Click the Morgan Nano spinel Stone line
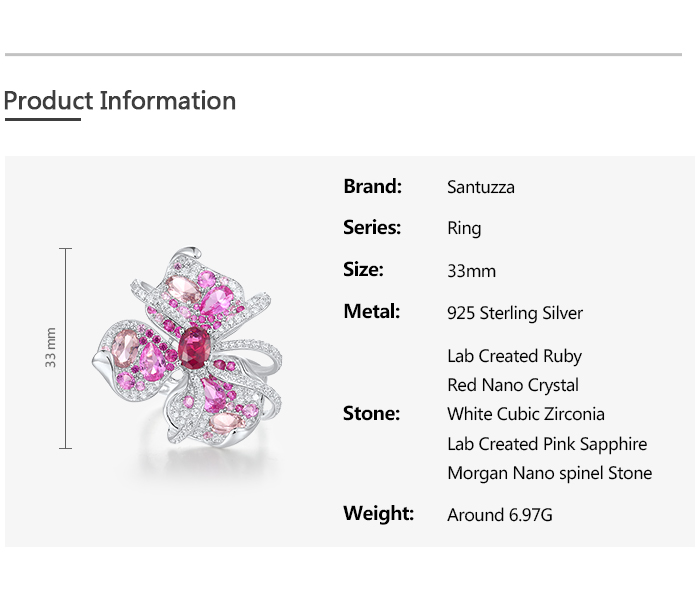Image resolution: width=700 pixels, height=607 pixels. pos(549,473)
